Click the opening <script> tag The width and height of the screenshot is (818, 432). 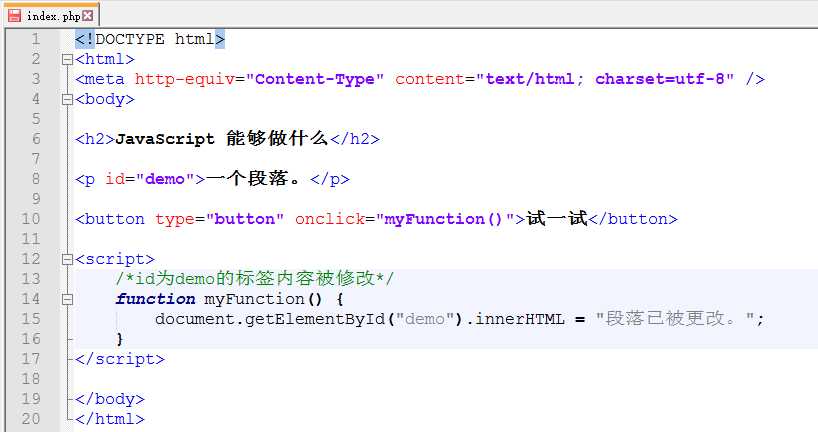tap(115, 259)
